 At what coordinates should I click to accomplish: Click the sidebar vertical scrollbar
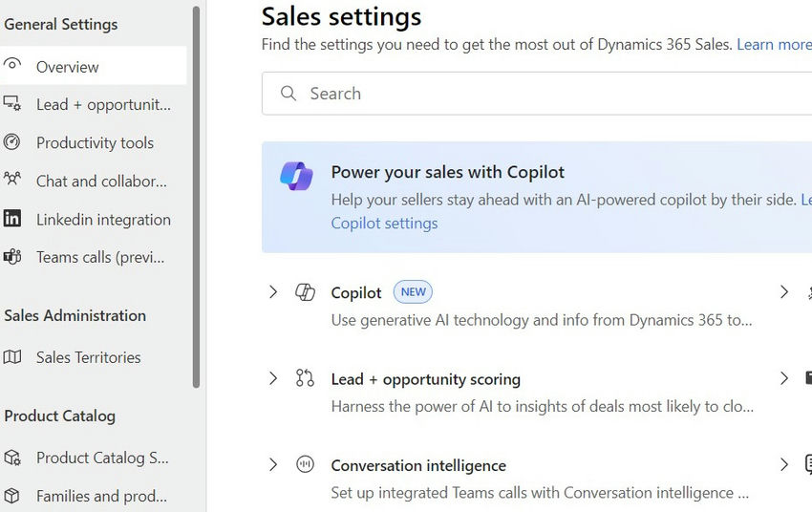(x=196, y=197)
